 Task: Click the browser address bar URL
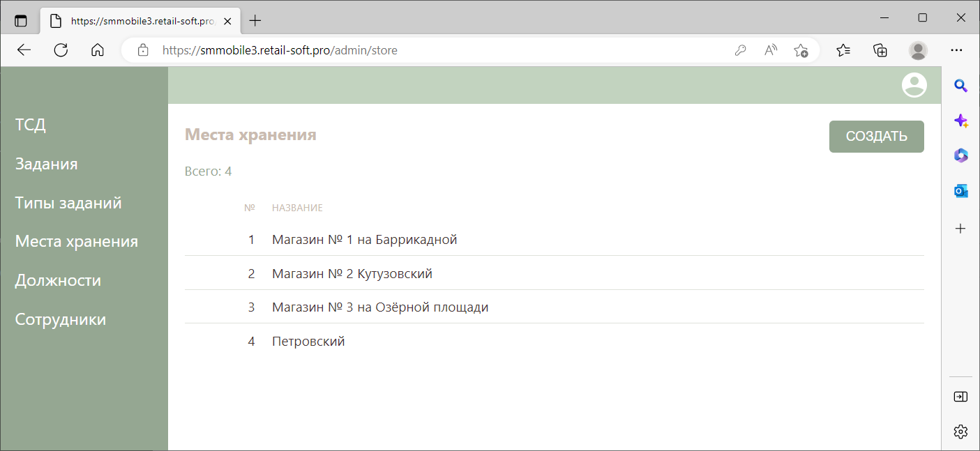(280, 50)
